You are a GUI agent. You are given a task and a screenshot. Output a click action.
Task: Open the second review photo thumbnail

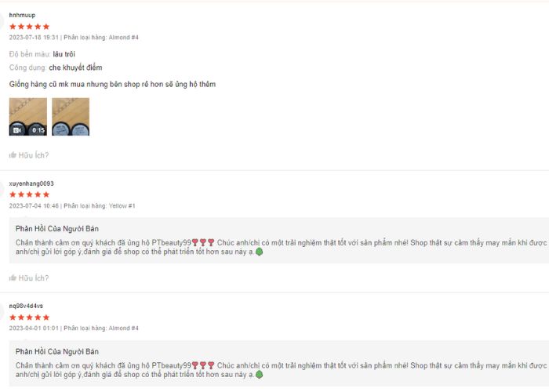pos(71,117)
